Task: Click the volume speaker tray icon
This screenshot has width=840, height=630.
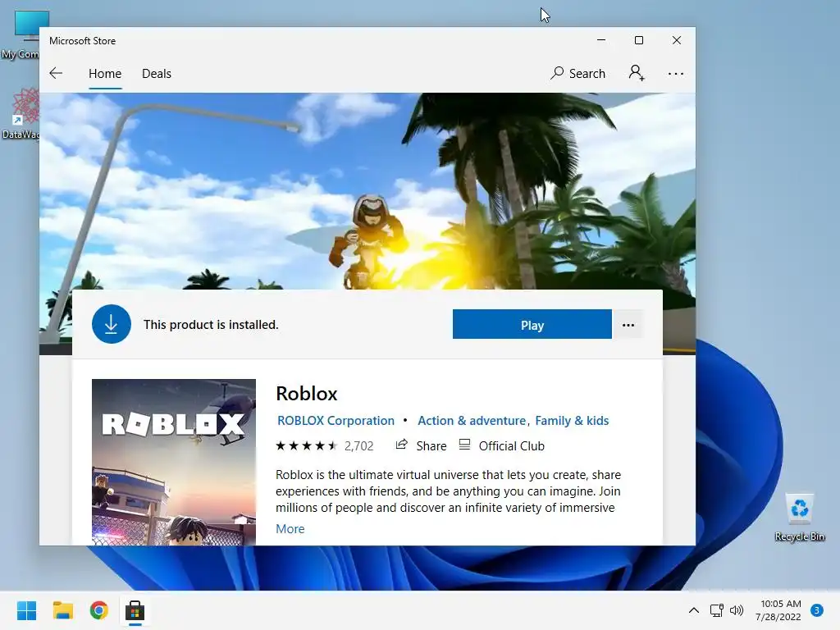Action: 737,610
